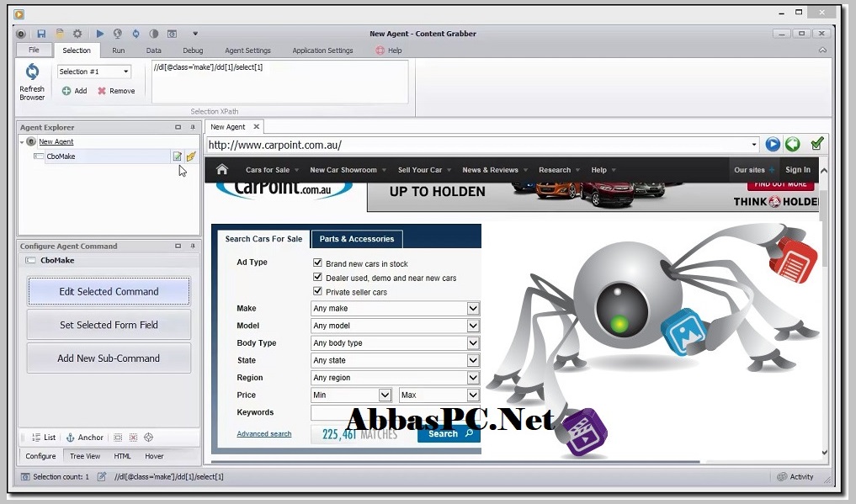The image size is (856, 504).
Task: Click the Save agent icon in quick toolbar
Action: [41, 34]
